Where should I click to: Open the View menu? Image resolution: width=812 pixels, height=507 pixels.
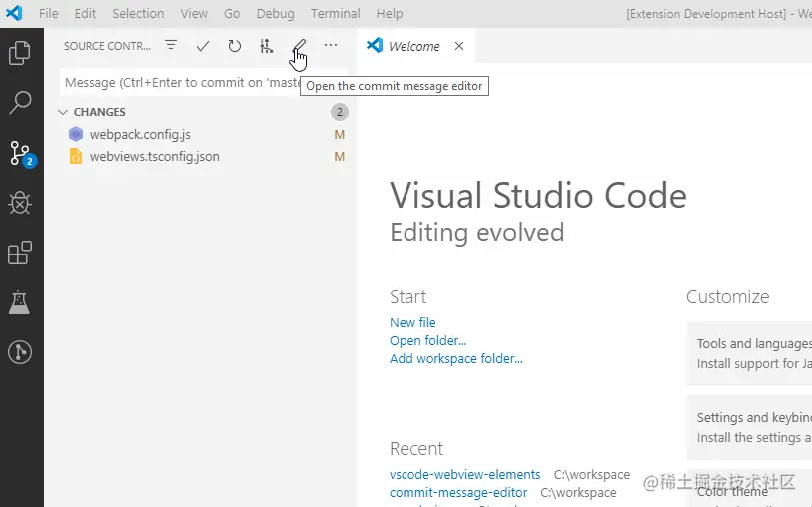coord(194,13)
